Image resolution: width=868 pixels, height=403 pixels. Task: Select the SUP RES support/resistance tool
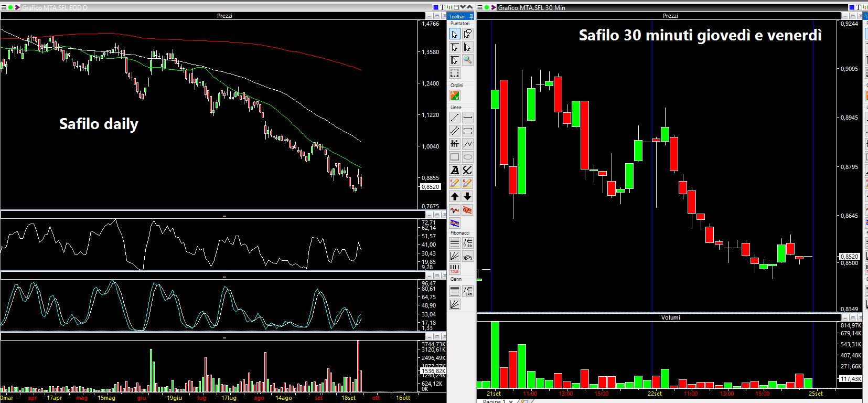click(455, 144)
